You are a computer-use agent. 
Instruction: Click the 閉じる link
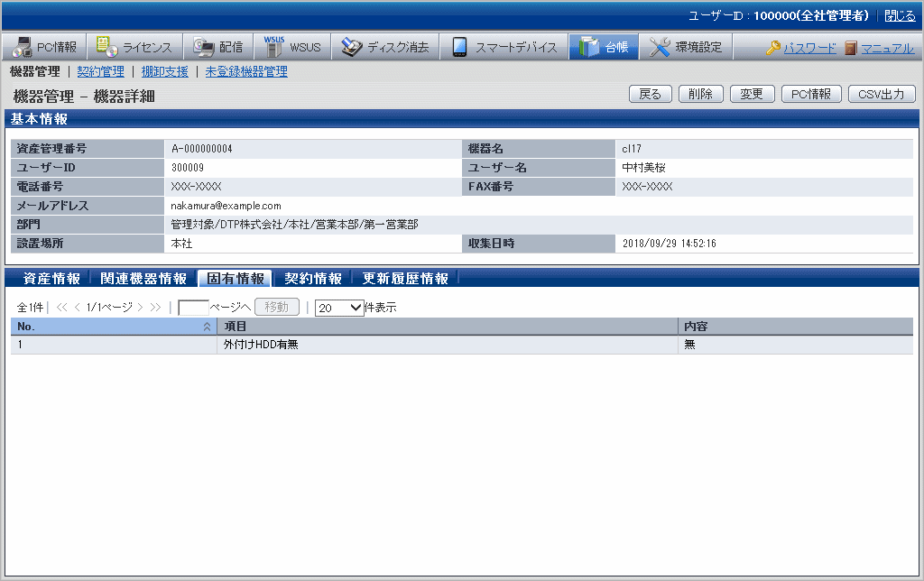pos(900,16)
